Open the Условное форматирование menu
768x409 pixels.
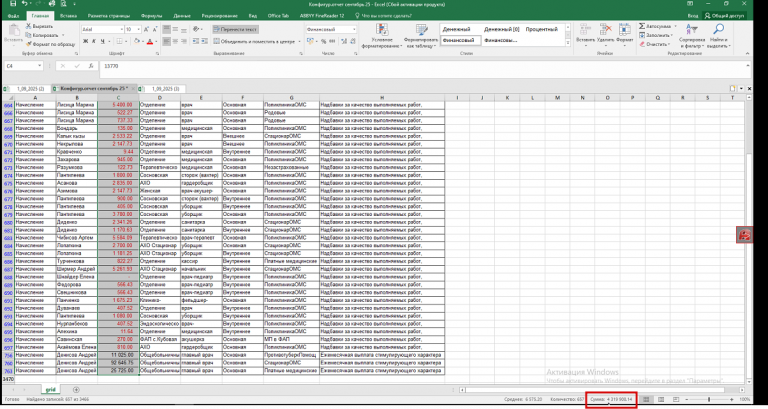pyautogui.click(x=382, y=36)
